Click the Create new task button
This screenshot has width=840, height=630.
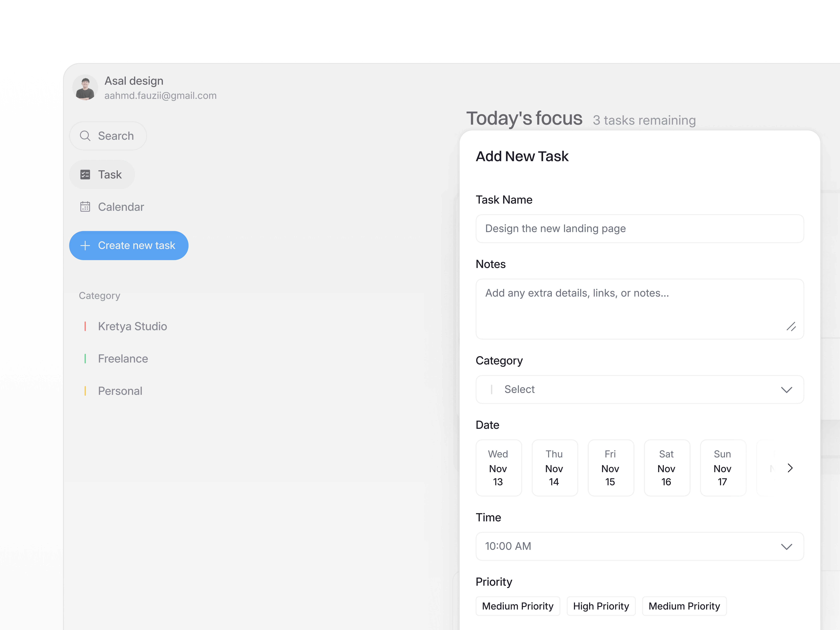pos(129,245)
